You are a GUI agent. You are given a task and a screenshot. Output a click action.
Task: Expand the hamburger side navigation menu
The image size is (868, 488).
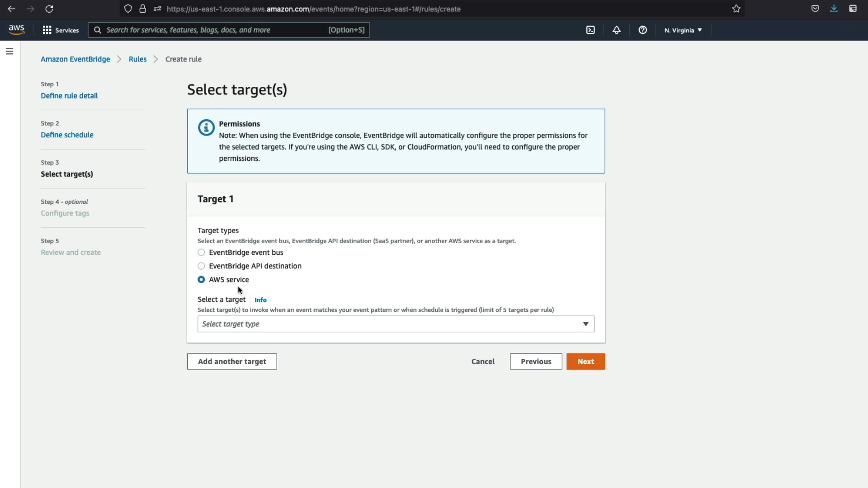[x=9, y=52]
